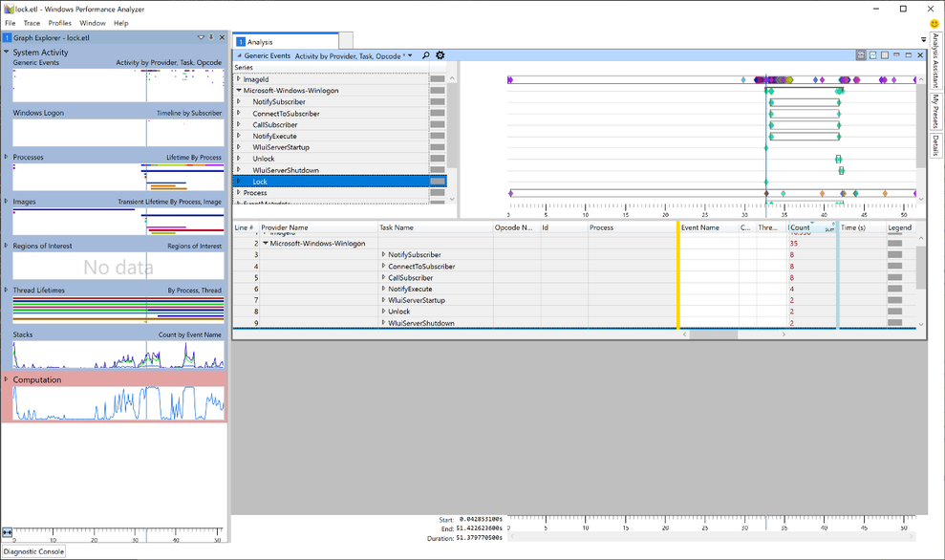Expand the Thread Lifetimes group

tap(7, 290)
